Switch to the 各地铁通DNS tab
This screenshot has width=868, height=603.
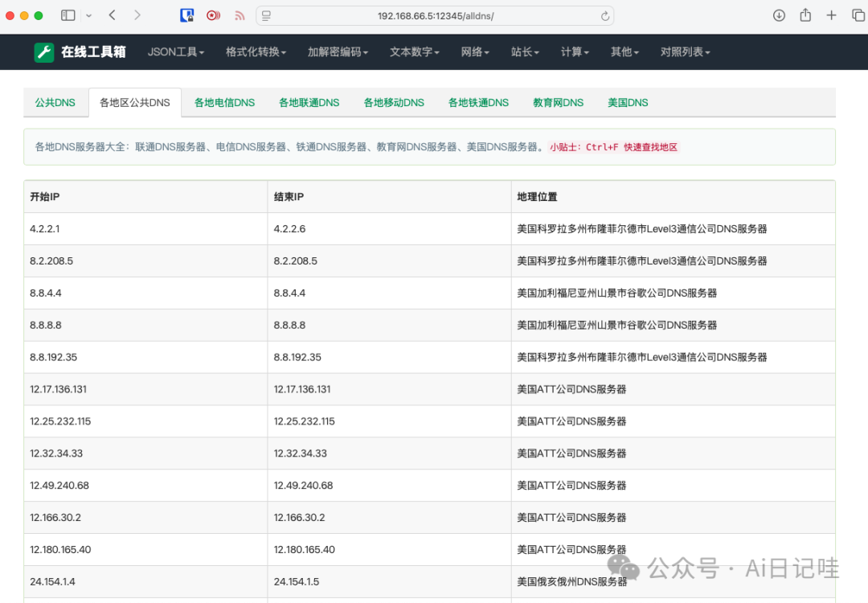tap(479, 102)
